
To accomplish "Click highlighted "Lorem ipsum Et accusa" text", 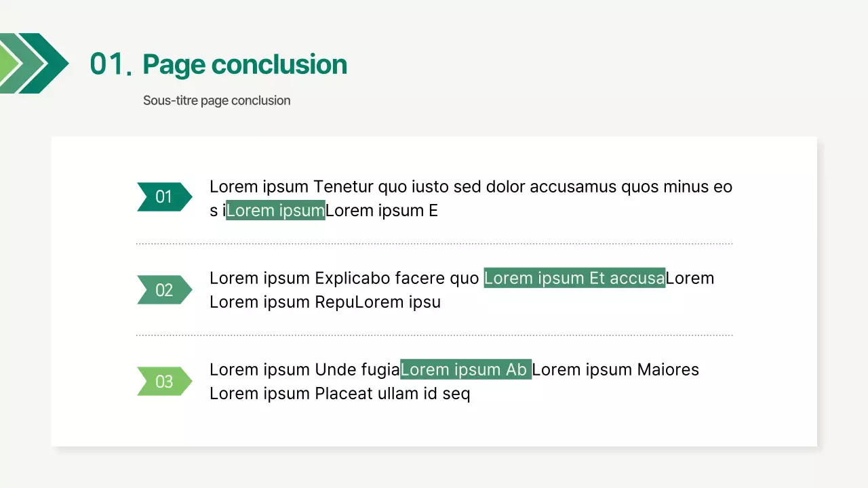I will click(x=574, y=278).
